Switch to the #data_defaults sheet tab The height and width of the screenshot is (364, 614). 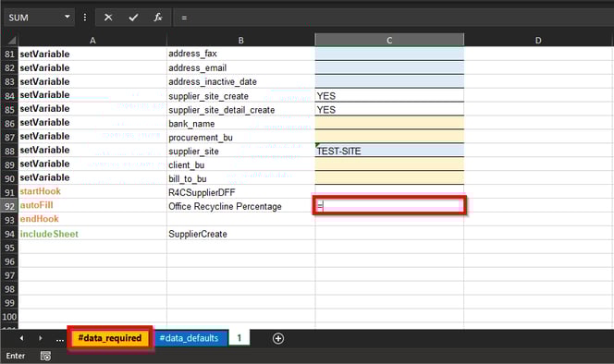(x=190, y=338)
